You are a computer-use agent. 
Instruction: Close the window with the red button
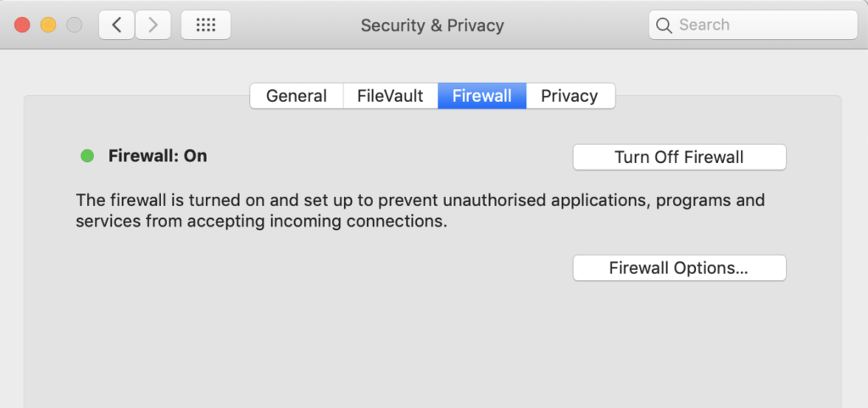(x=22, y=25)
